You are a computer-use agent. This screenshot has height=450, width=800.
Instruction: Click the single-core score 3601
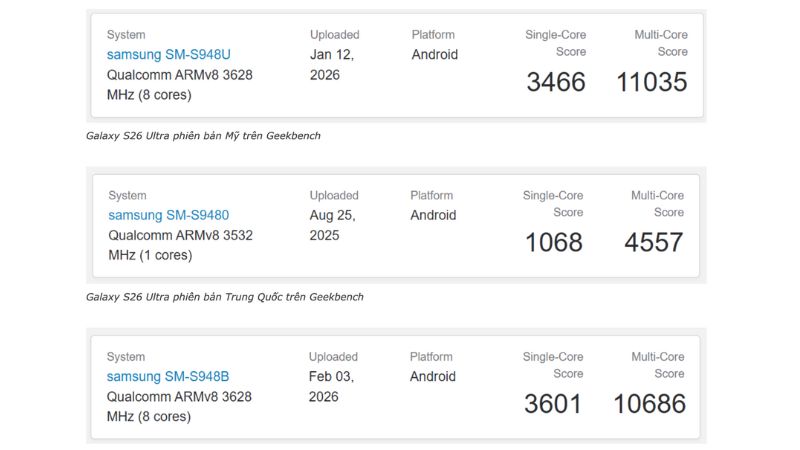[x=553, y=404]
